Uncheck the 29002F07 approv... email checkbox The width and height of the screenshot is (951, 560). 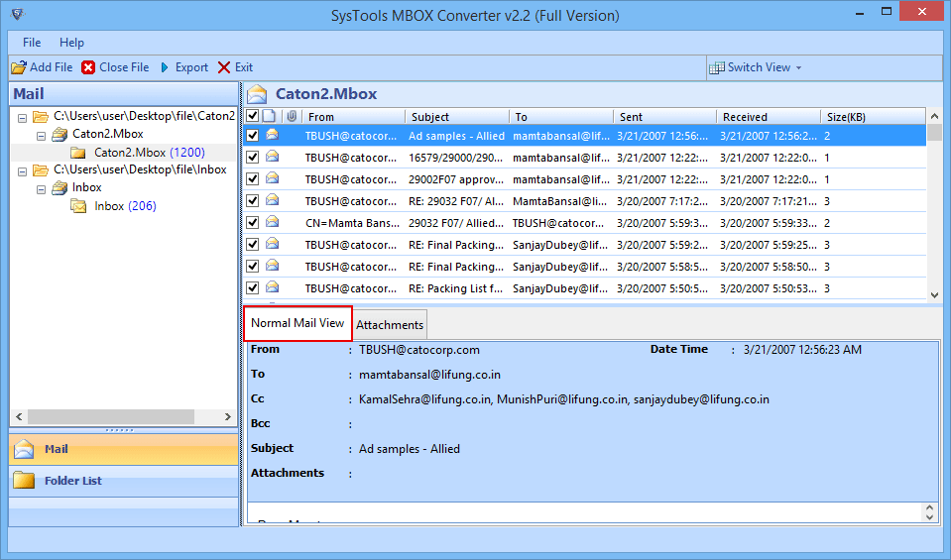(252, 178)
